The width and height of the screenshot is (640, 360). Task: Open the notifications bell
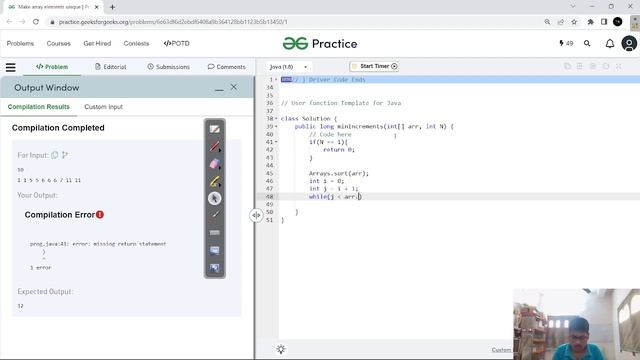(x=610, y=44)
